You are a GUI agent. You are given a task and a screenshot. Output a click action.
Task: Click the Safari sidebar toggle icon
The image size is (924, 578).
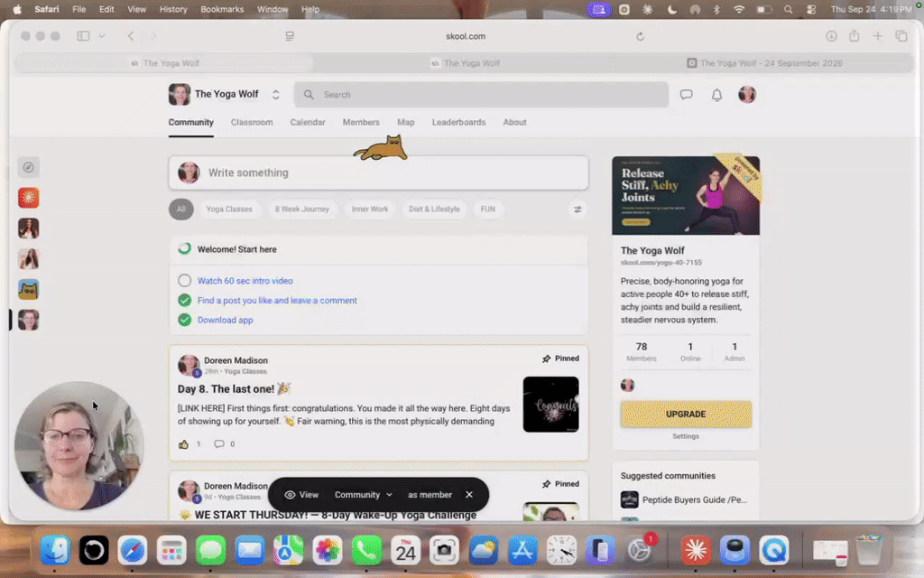click(83, 36)
